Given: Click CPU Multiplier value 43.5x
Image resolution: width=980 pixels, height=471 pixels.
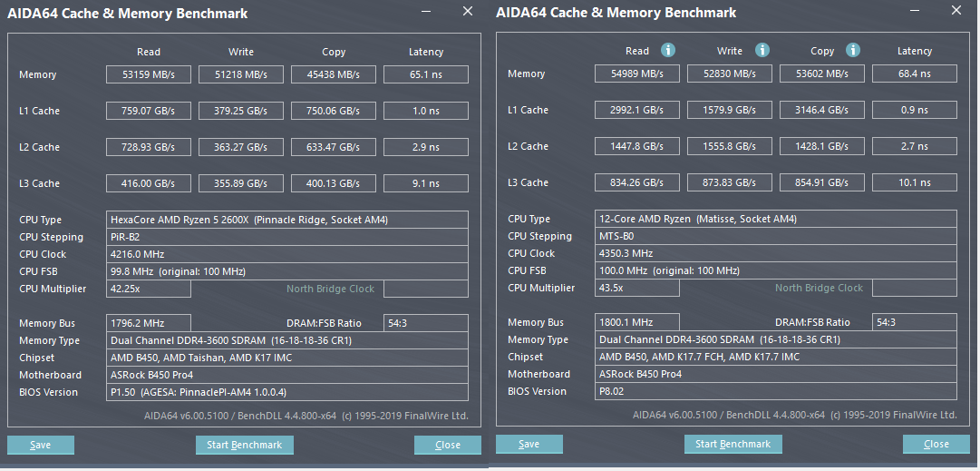Looking at the screenshot, I should click(x=637, y=288).
